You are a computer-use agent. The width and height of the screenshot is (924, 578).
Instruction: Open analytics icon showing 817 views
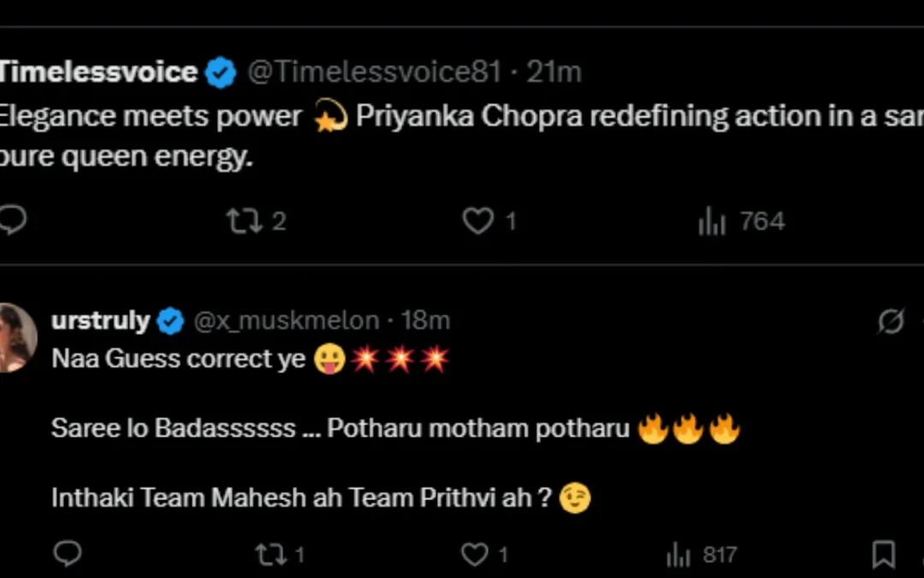coord(677,554)
